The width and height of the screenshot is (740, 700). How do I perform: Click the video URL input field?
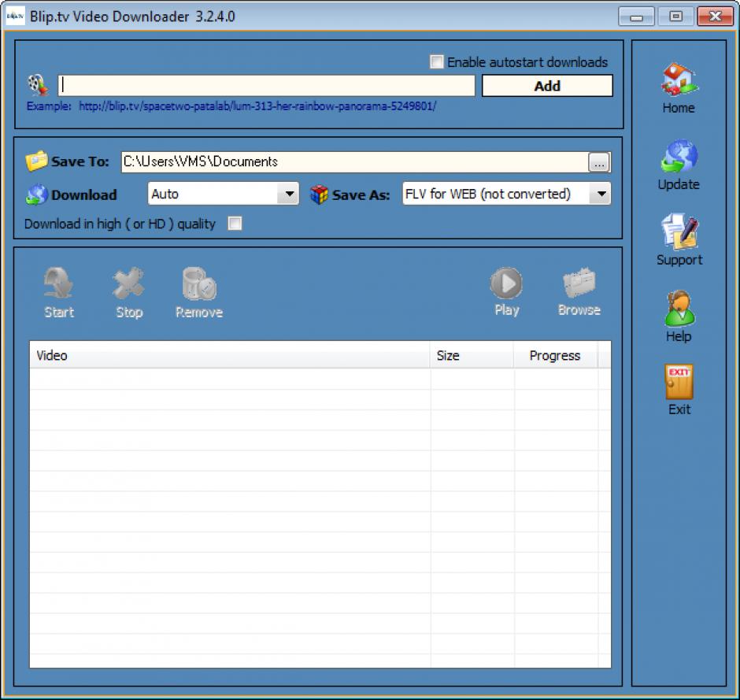tap(266, 86)
